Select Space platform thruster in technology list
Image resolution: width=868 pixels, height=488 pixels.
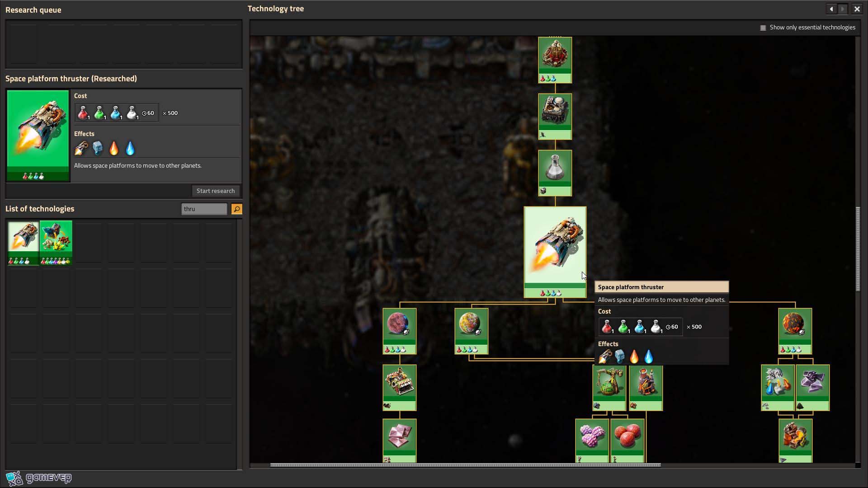[23, 243]
